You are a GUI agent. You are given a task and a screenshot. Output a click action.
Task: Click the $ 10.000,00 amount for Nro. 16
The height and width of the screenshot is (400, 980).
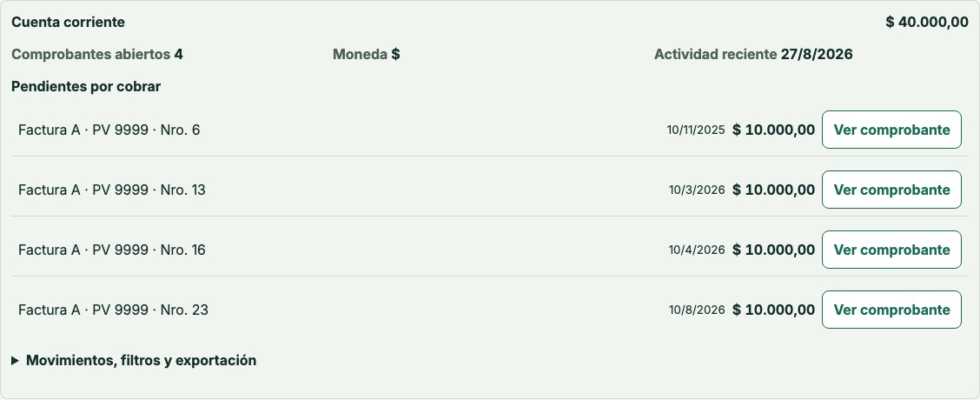pos(774,250)
